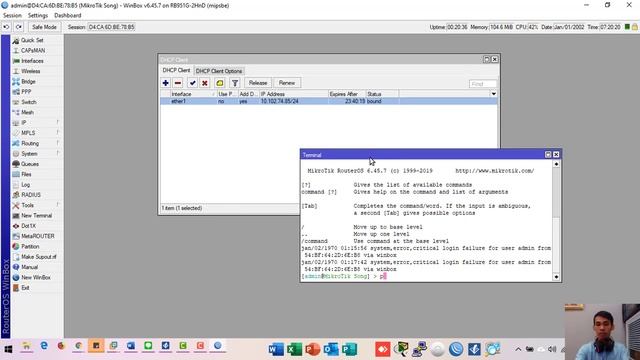The width and height of the screenshot is (640, 360).
Task: Open Bridge menu
Action: (x=29, y=82)
